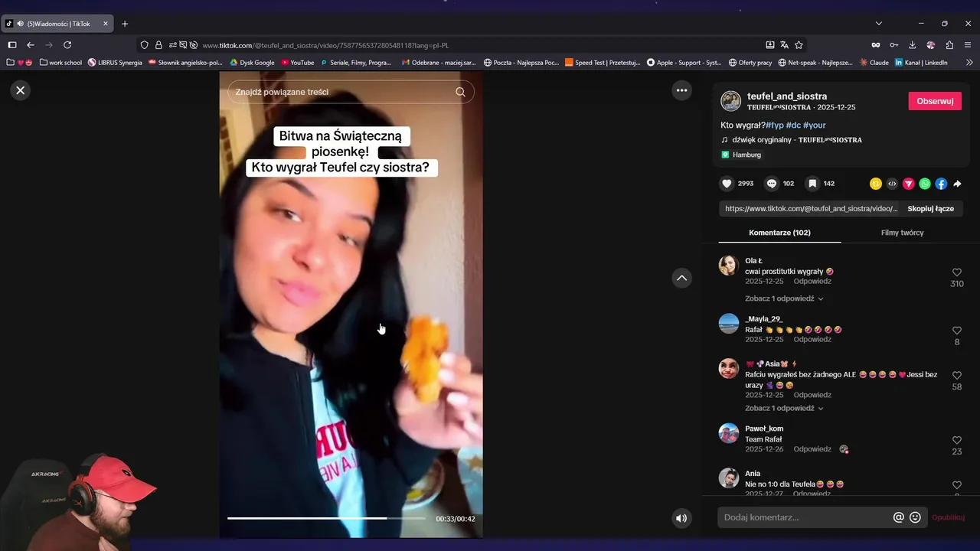Save video with the bookmark icon

pos(812,184)
